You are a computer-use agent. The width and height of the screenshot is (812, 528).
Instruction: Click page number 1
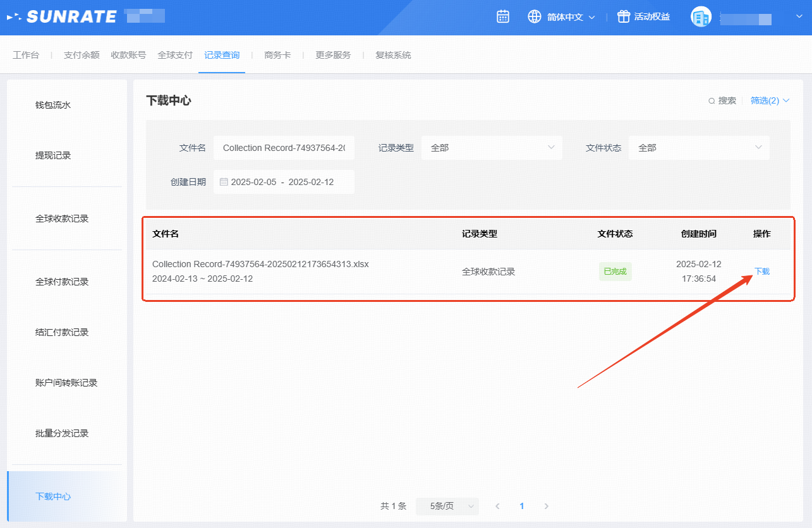[x=522, y=507]
